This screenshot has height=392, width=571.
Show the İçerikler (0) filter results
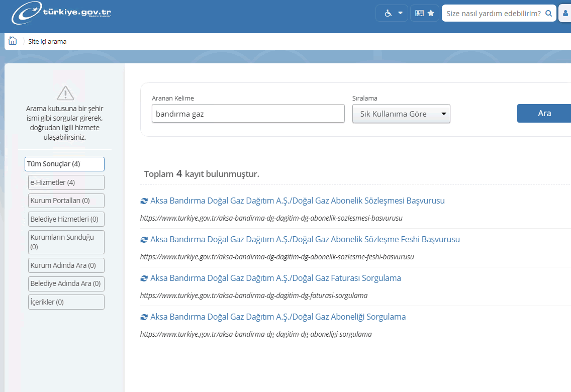66,302
